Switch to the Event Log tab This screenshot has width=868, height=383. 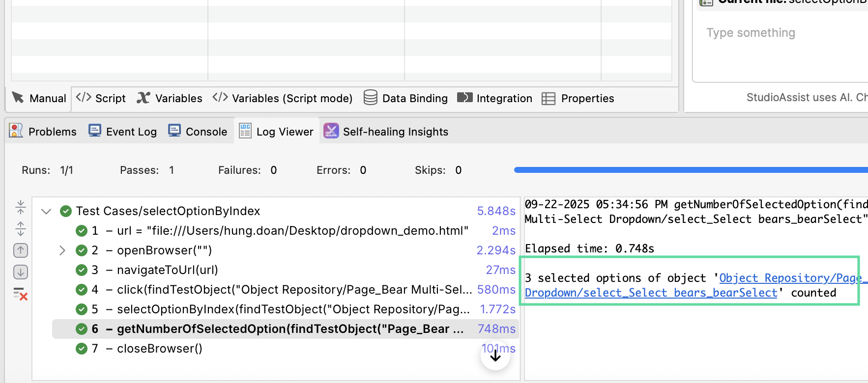[123, 132]
